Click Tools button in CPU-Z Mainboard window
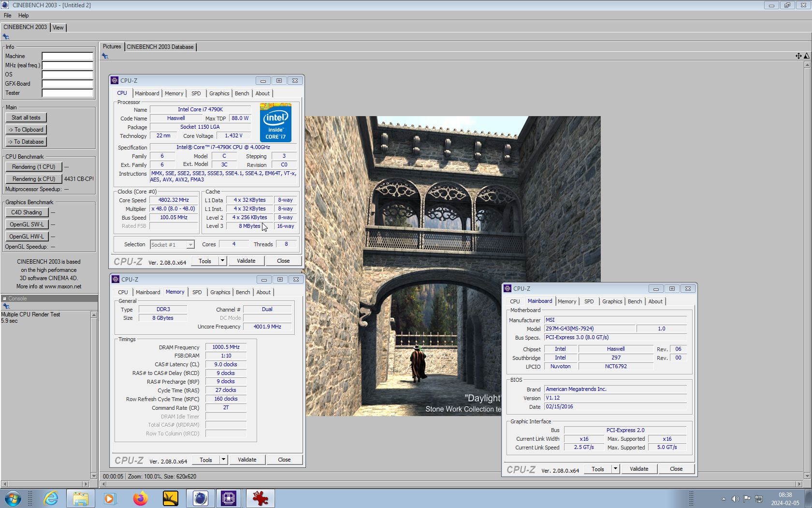The width and height of the screenshot is (812, 508). point(598,469)
